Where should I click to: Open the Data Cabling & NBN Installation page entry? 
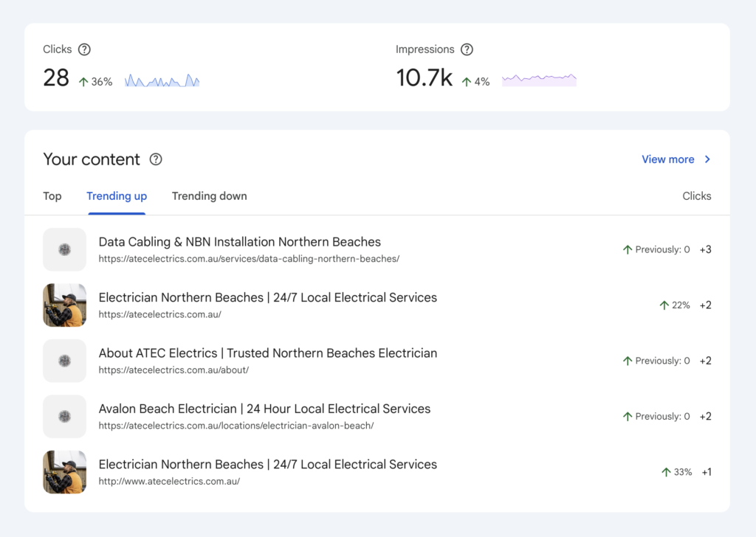tap(239, 242)
